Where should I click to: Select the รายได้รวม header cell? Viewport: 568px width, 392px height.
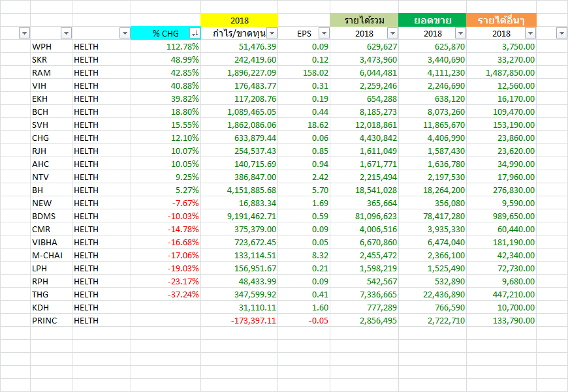point(364,20)
